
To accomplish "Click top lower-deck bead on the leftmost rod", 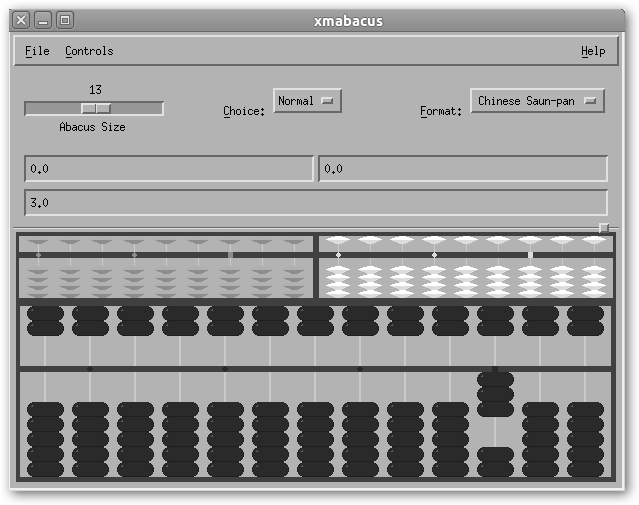I will coord(45,409).
